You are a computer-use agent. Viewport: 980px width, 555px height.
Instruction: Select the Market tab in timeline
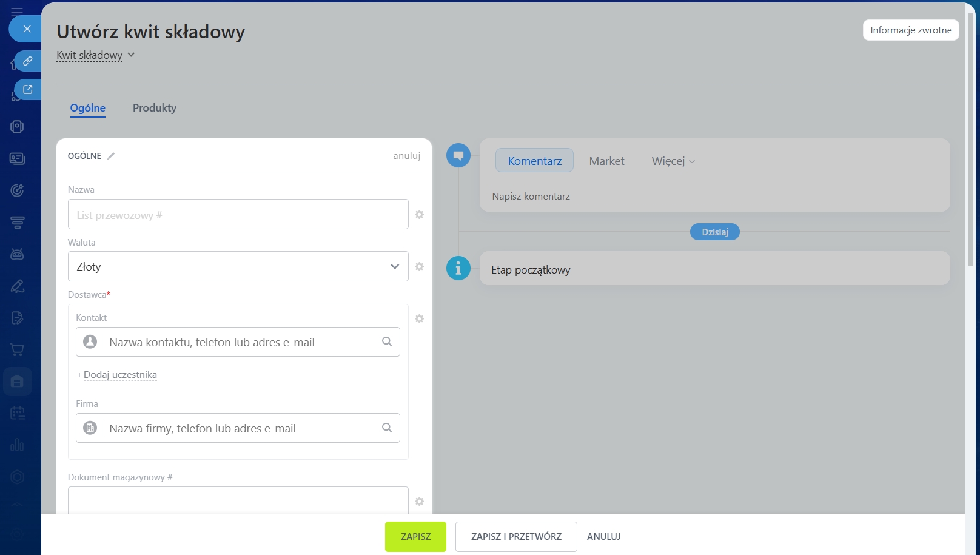[606, 161]
